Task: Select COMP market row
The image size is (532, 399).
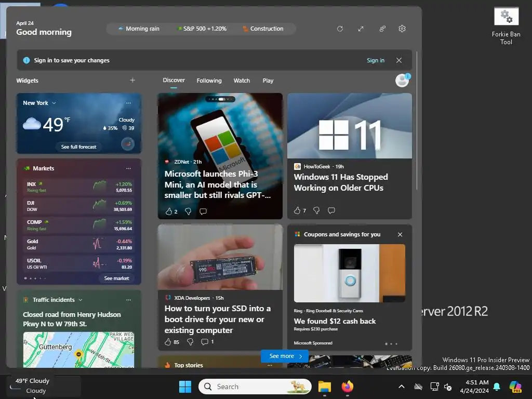Action: 79,225
